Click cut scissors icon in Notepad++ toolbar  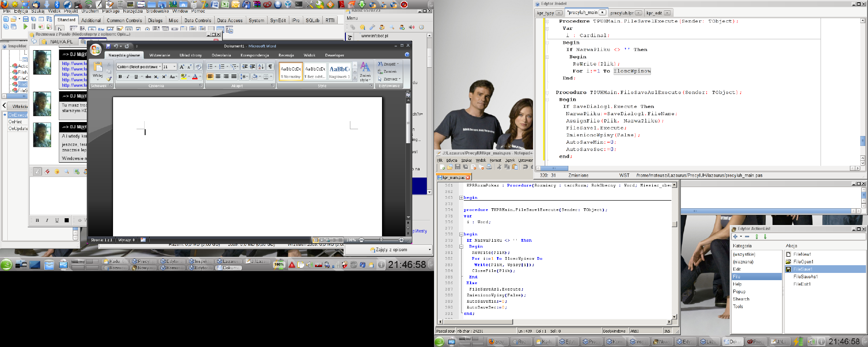coord(500,167)
